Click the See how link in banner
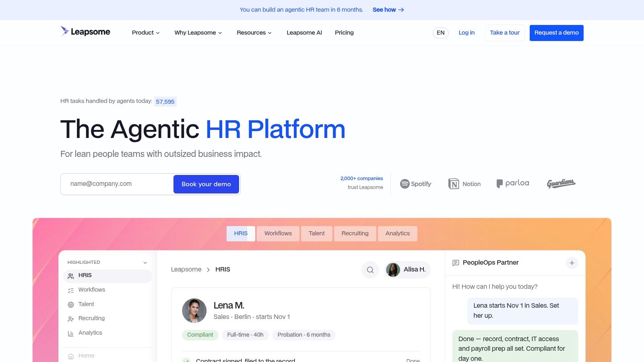This screenshot has height=362, width=644. pyautogui.click(x=388, y=10)
